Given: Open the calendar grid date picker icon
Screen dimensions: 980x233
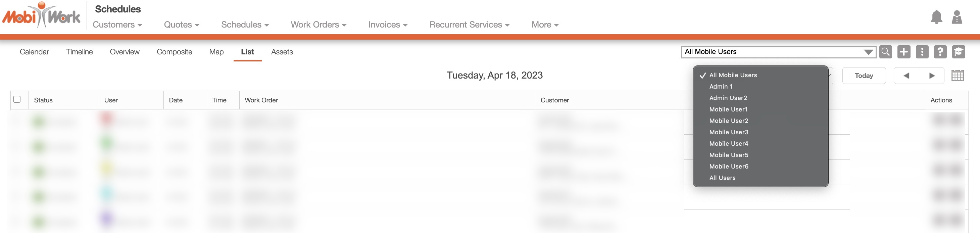Looking at the screenshot, I should (x=957, y=76).
